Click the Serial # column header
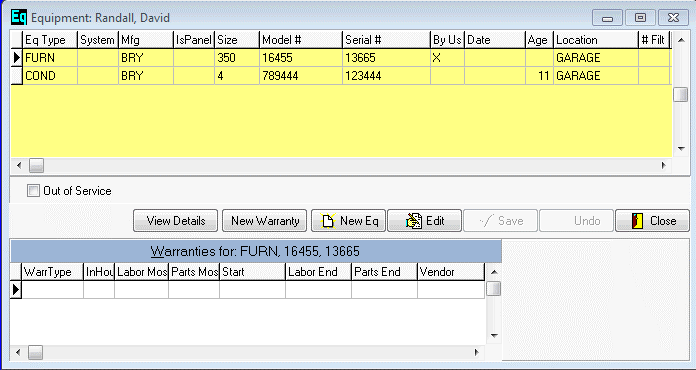 (387, 40)
